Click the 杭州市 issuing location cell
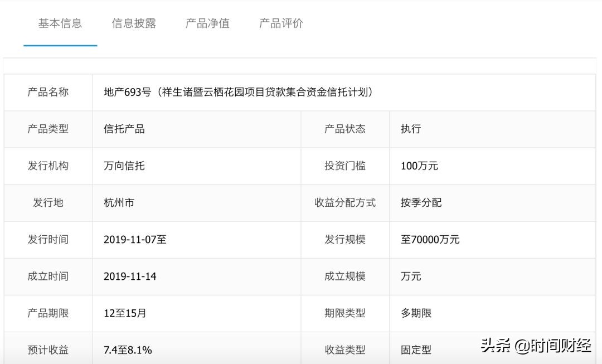602x364 pixels. 119,203
